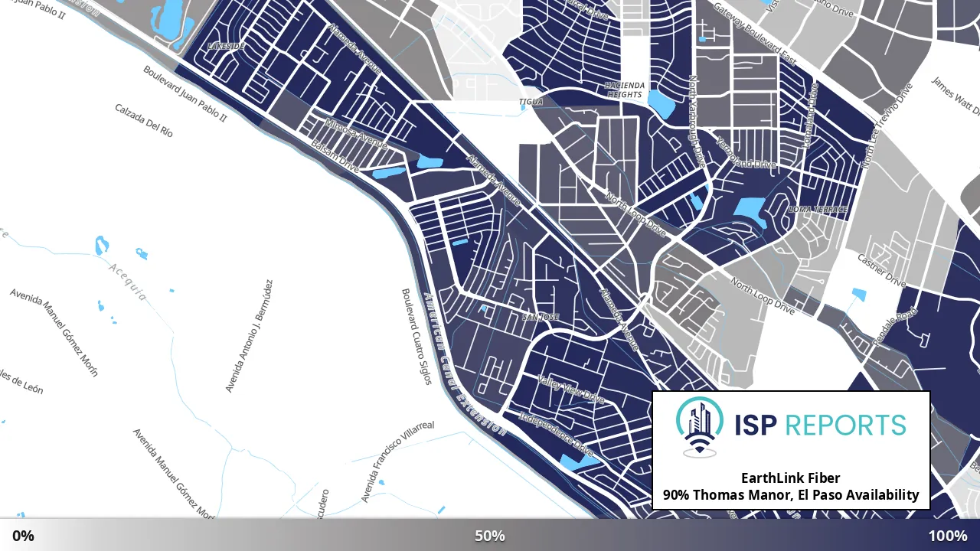Click the HACIENDA HEIGHTS neighborhood label
The height and width of the screenshot is (551, 980).
pyautogui.click(x=625, y=90)
